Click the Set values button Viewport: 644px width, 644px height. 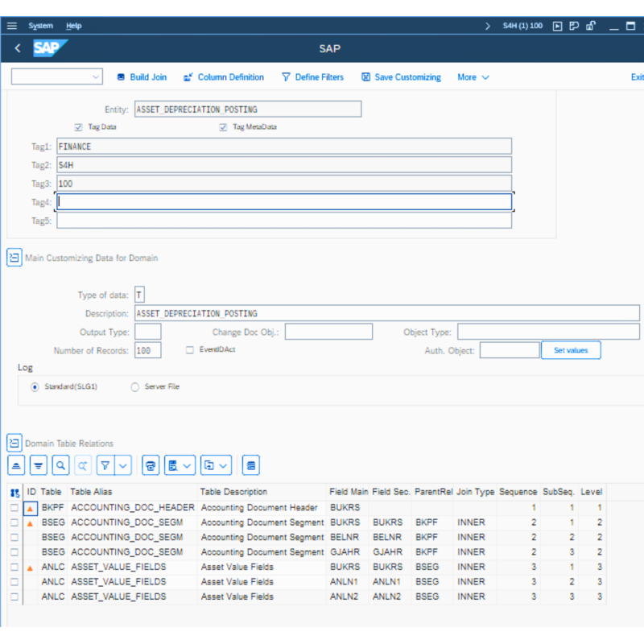(571, 351)
